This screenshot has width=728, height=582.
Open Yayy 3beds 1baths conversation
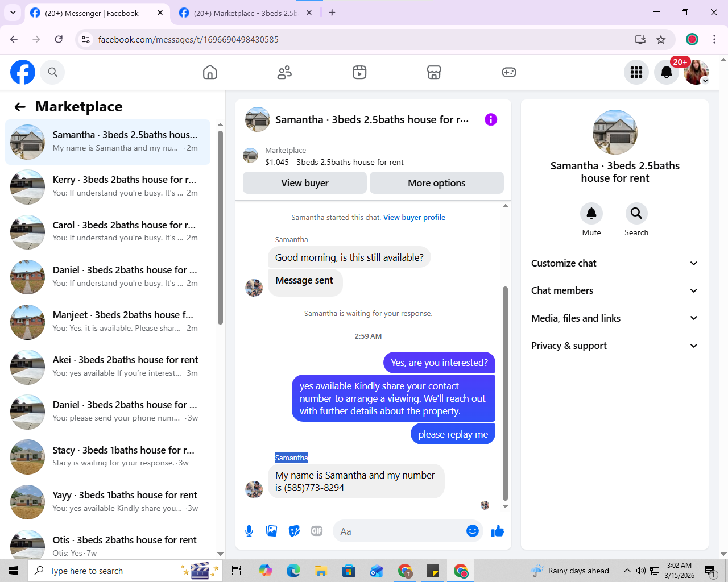pyautogui.click(x=107, y=502)
